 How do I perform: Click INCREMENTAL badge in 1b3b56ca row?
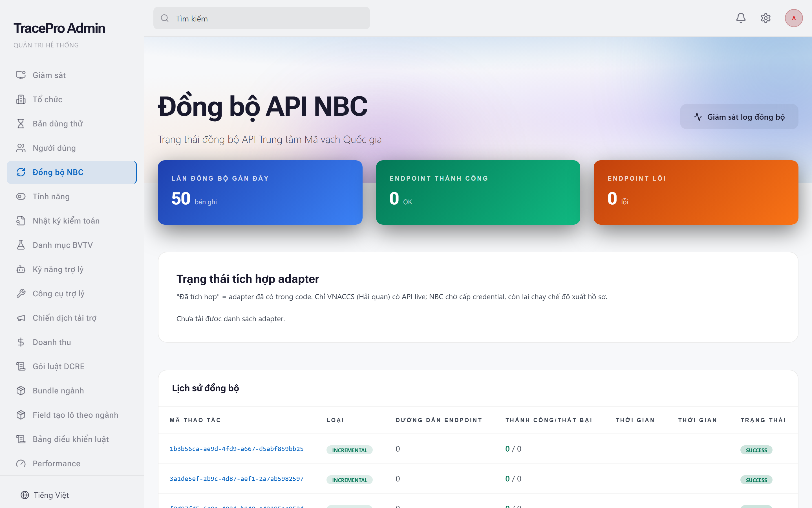coord(349,450)
